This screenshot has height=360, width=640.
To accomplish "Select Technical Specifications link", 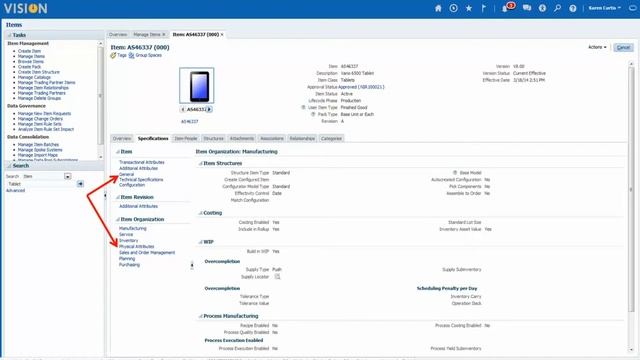I will click(141, 180).
